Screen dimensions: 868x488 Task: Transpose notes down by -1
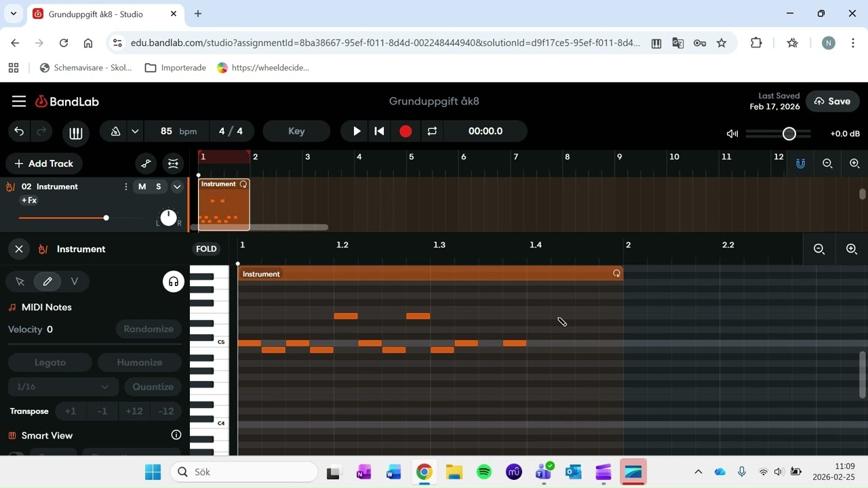coord(102,411)
